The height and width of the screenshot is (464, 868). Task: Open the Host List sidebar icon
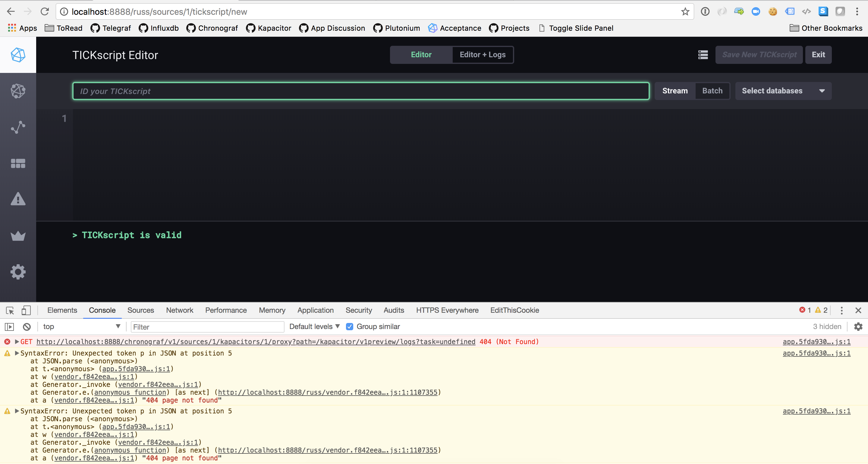click(18, 91)
